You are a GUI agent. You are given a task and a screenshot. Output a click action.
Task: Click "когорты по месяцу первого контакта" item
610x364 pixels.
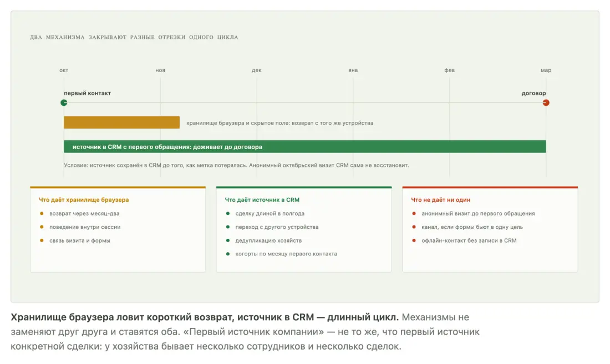click(286, 254)
